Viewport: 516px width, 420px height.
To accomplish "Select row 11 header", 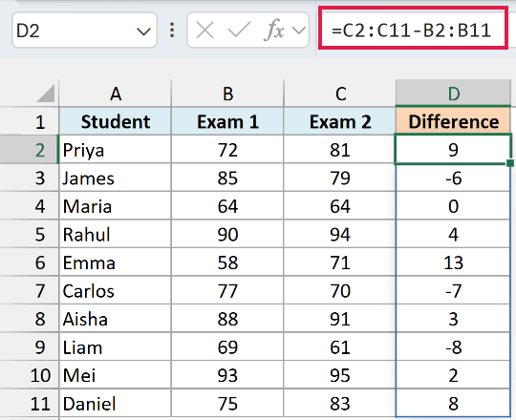I will pos(30,403).
